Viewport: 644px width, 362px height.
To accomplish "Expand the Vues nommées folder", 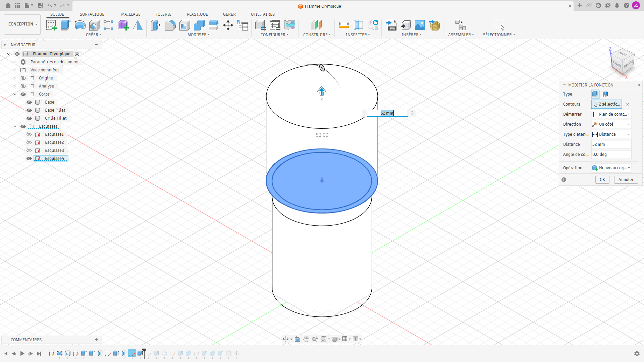I will pos(15,70).
